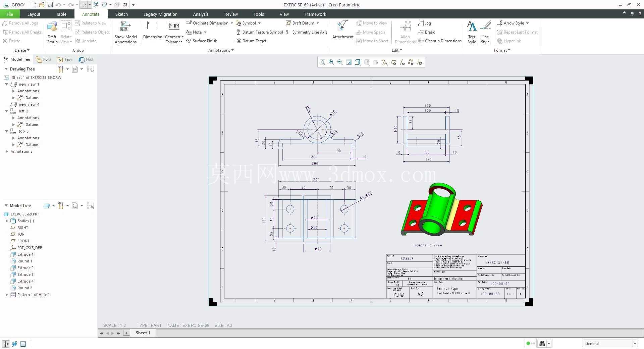Open the quick access toolbar customize arrow
644x349 pixels.
point(133,5)
